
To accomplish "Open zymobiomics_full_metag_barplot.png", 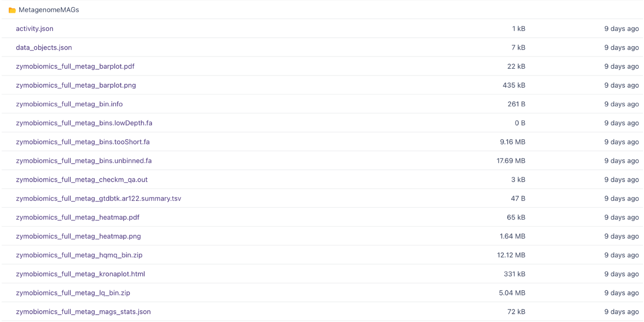I will (76, 85).
